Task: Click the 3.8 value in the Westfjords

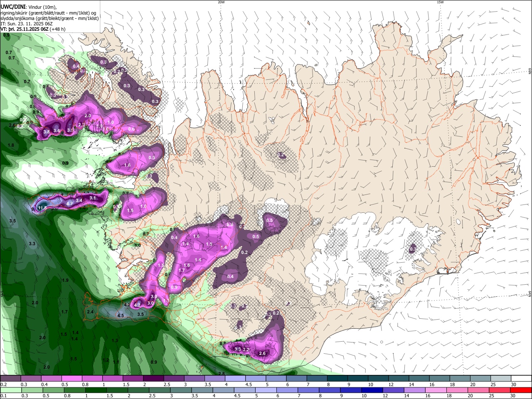Action: (x=47, y=132)
